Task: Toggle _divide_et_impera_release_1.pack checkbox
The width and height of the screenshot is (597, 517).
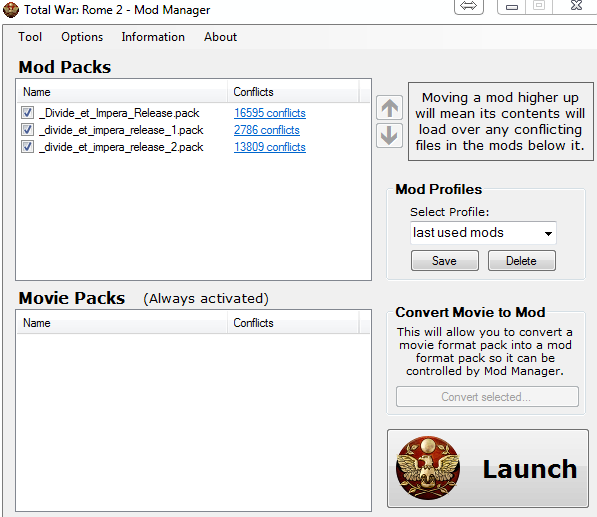Action: click(x=27, y=130)
